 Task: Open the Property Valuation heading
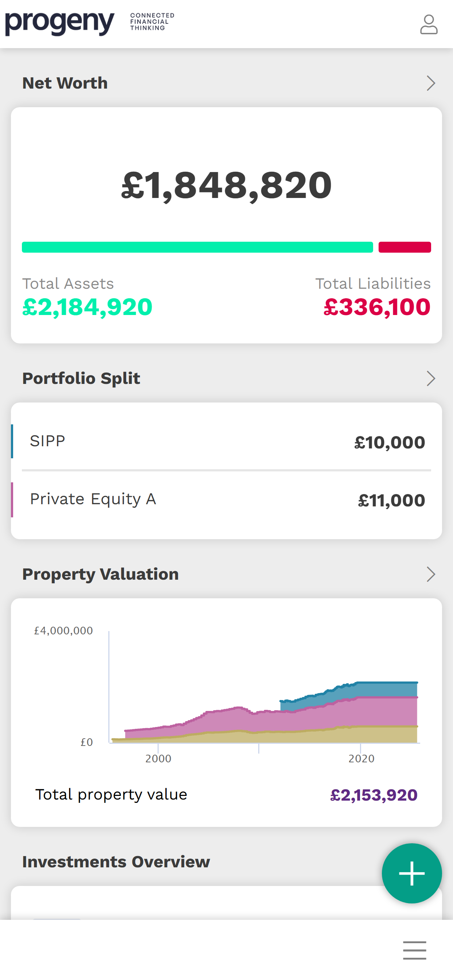click(x=101, y=574)
